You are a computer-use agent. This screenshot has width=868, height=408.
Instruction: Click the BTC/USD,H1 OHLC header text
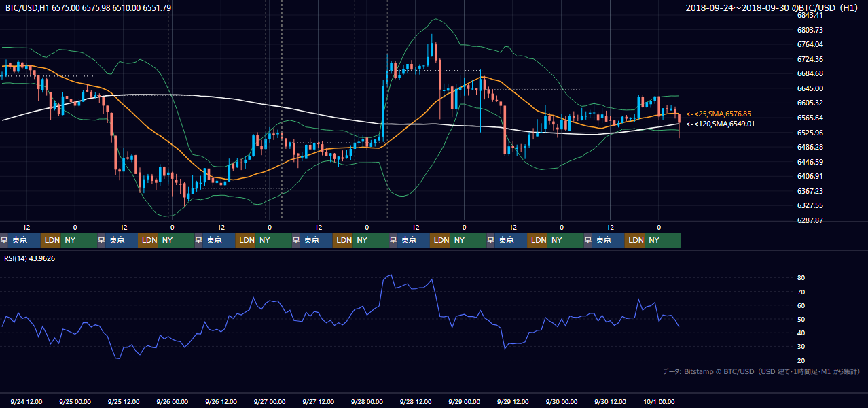88,7
